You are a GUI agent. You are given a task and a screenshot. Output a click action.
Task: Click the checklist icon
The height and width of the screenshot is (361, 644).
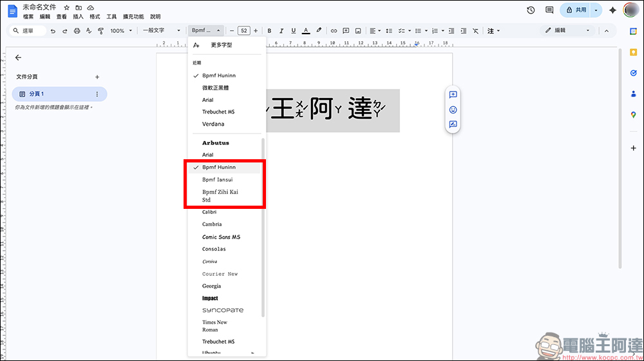click(402, 31)
